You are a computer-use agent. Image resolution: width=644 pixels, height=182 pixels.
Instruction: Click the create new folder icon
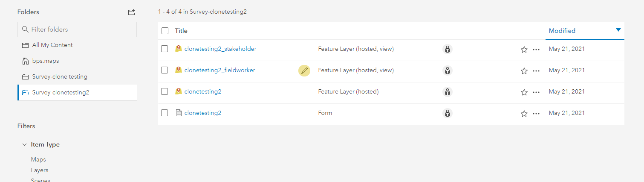coord(131,12)
